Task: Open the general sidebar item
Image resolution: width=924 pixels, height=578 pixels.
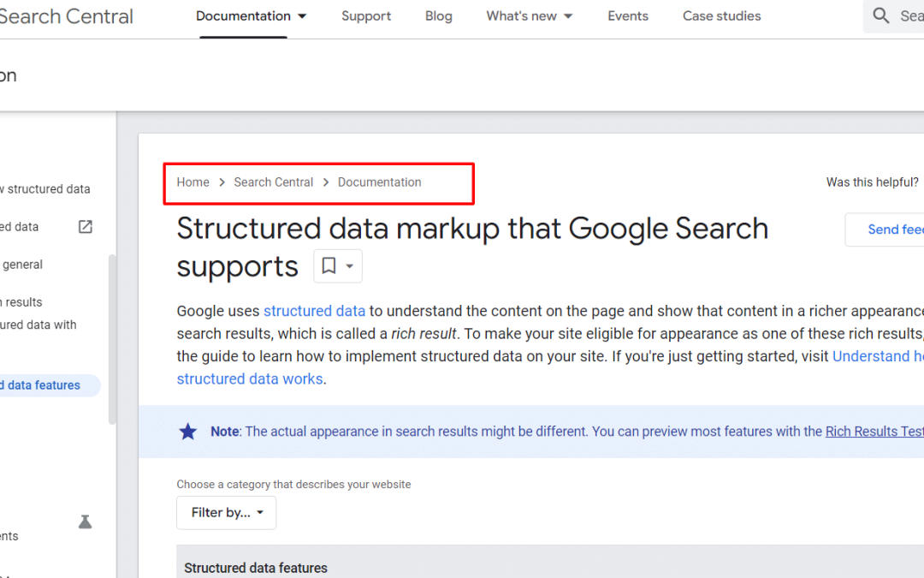Action: click(21, 265)
